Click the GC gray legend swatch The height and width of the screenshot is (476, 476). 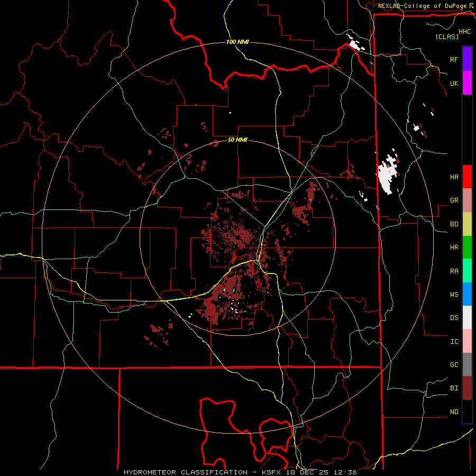[x=467, y=364]
